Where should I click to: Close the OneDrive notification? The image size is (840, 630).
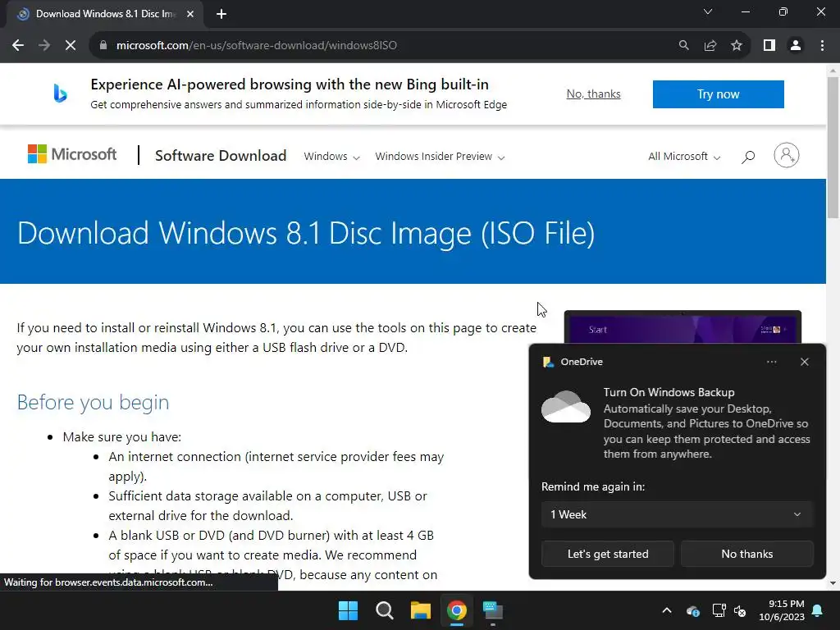pyautogui.click(x=804, y=362)
